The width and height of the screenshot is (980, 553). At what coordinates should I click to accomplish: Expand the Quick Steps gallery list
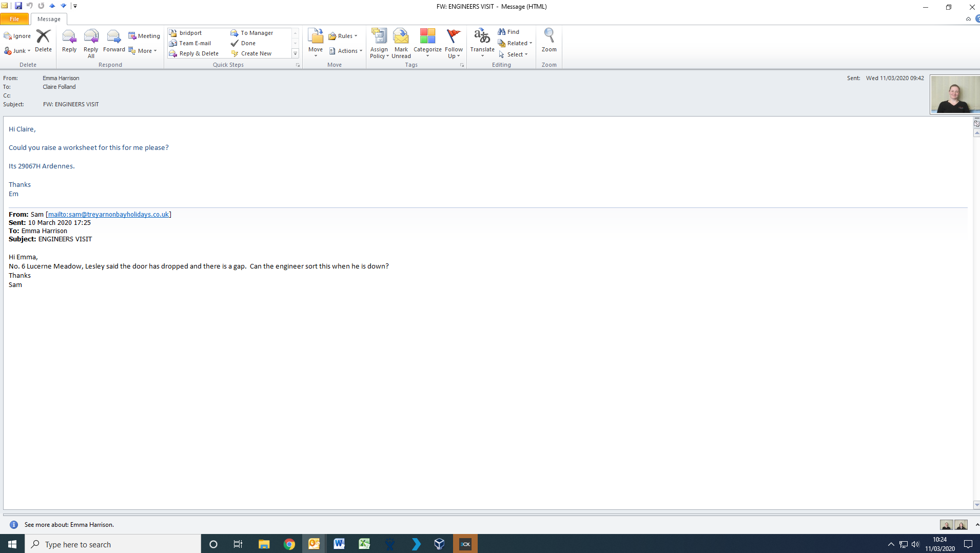point(295,54)
